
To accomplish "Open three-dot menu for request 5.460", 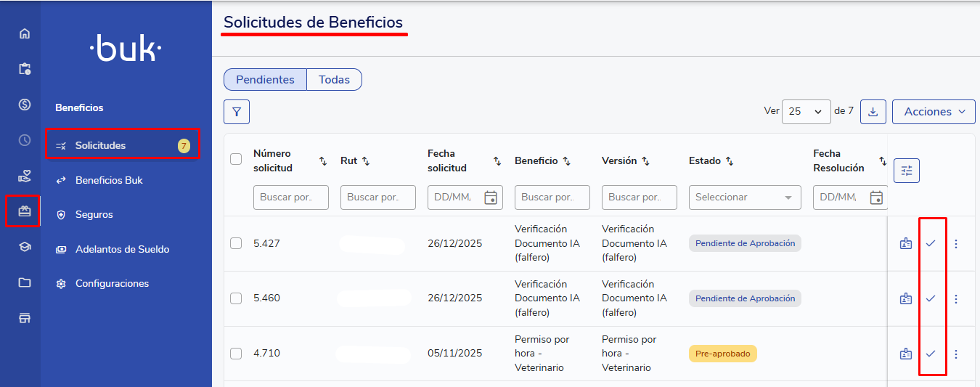I will pyautogui.click(x=956, y=298).
